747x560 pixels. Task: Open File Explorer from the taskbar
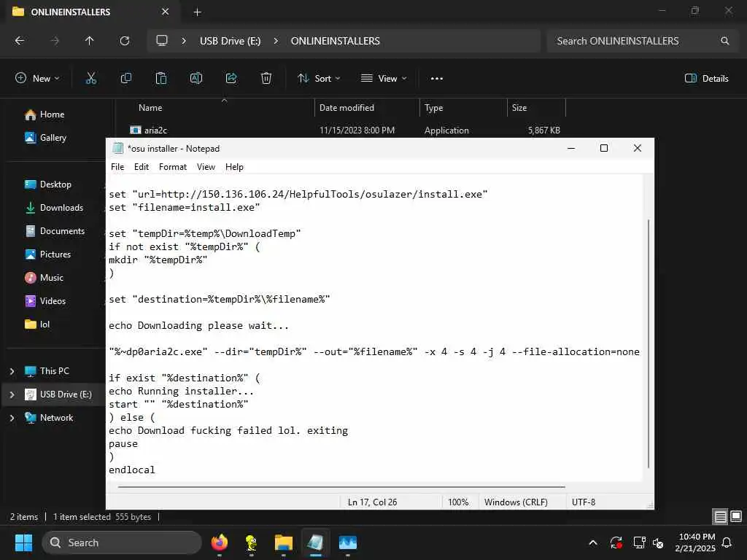point(284,542)
